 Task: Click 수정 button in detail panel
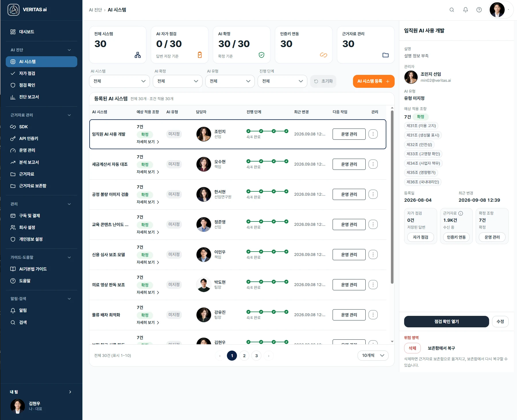(x=500, y=322)
